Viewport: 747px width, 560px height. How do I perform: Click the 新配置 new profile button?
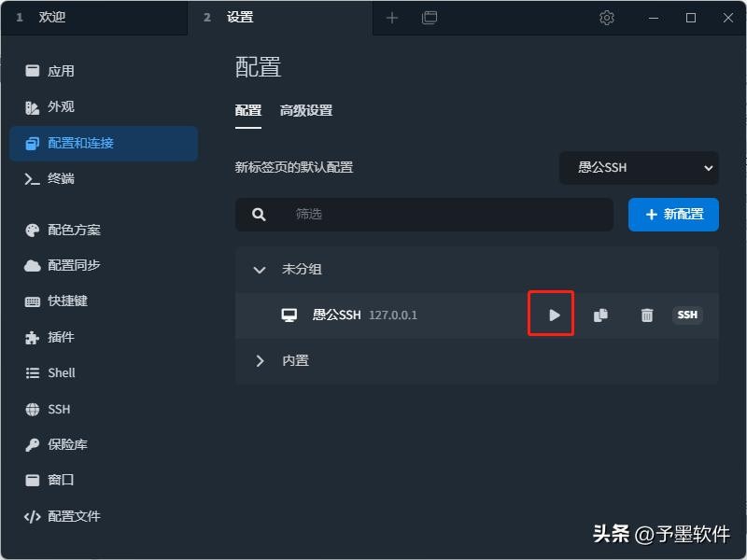click(673, 214)
